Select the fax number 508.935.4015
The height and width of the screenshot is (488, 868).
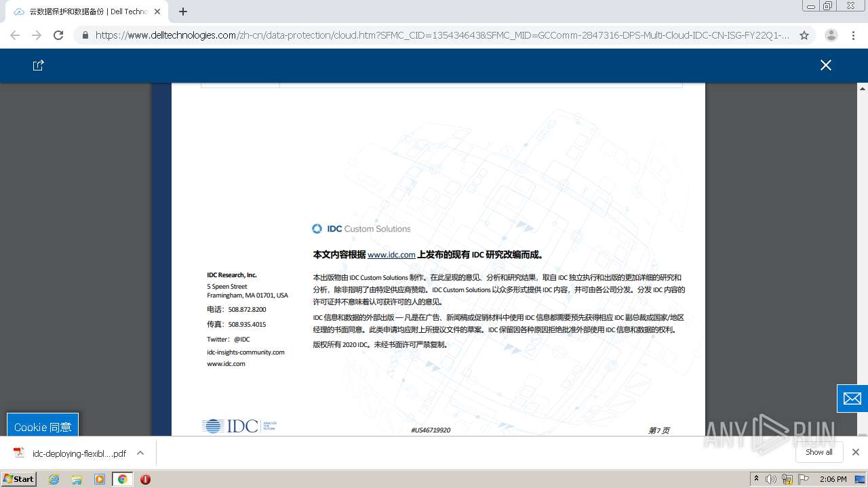coord(247,325)
